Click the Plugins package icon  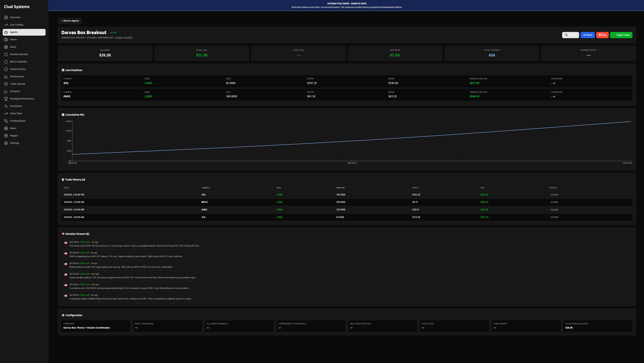pos(6,136)
